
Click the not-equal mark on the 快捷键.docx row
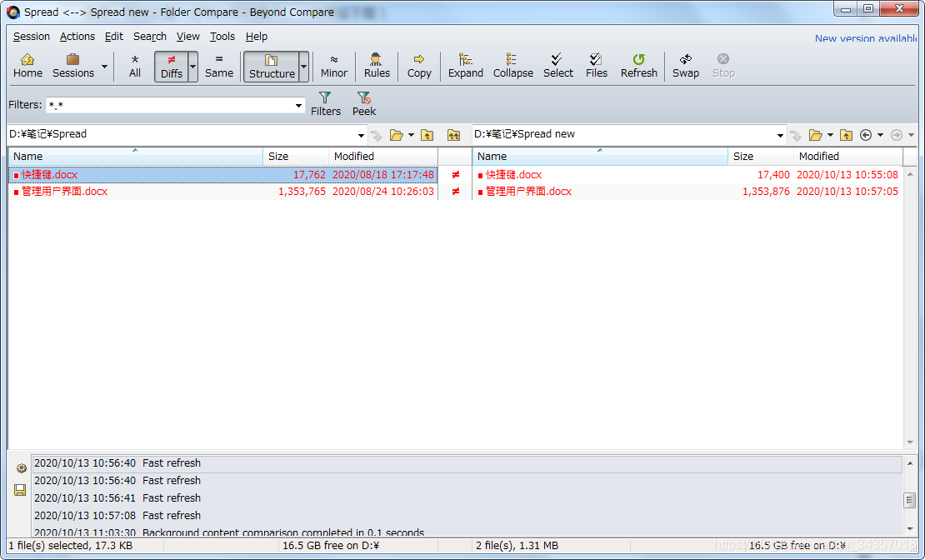click(x=456, y=175)
